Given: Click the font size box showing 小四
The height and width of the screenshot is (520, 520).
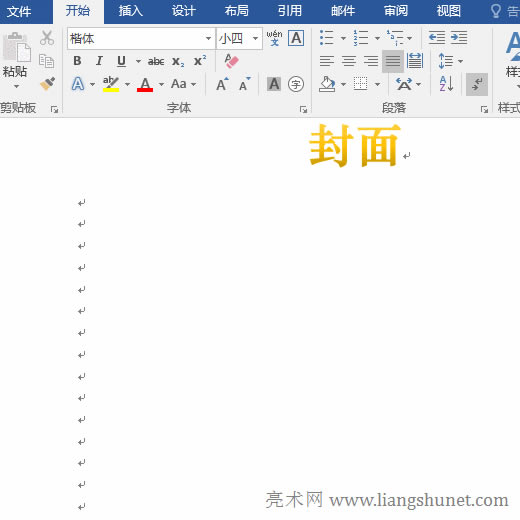Looking at the screenshot, I should pos(233,39).
